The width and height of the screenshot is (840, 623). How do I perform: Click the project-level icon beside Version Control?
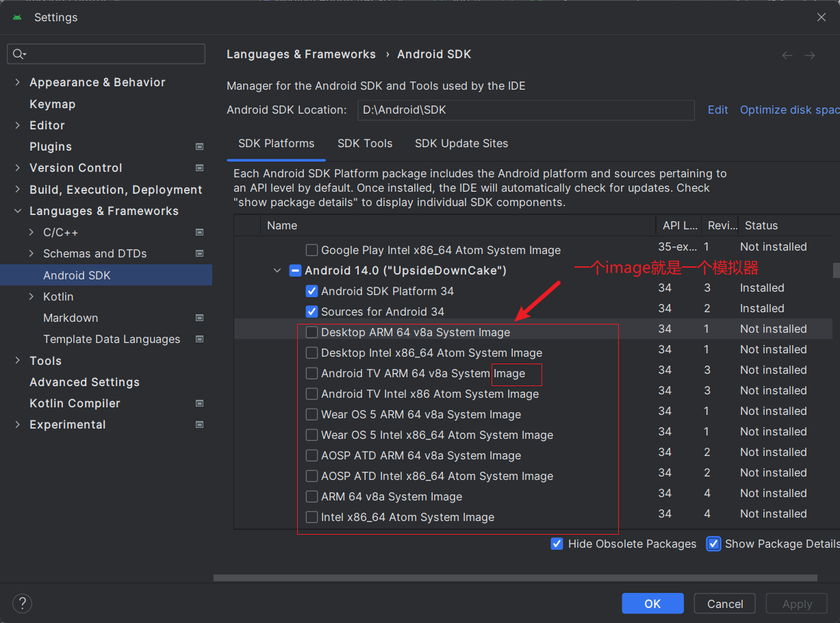(199, 168)
